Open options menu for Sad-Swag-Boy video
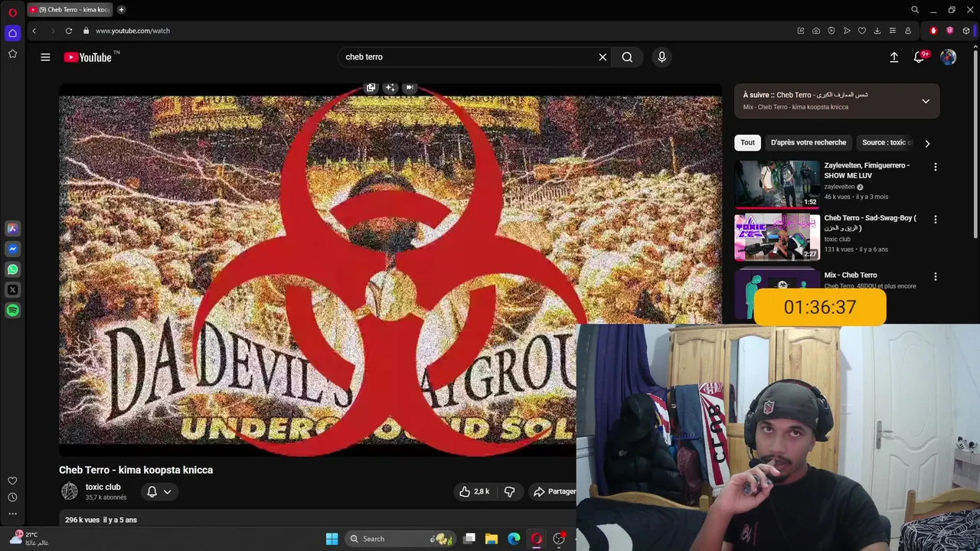 tap(935, 219)
